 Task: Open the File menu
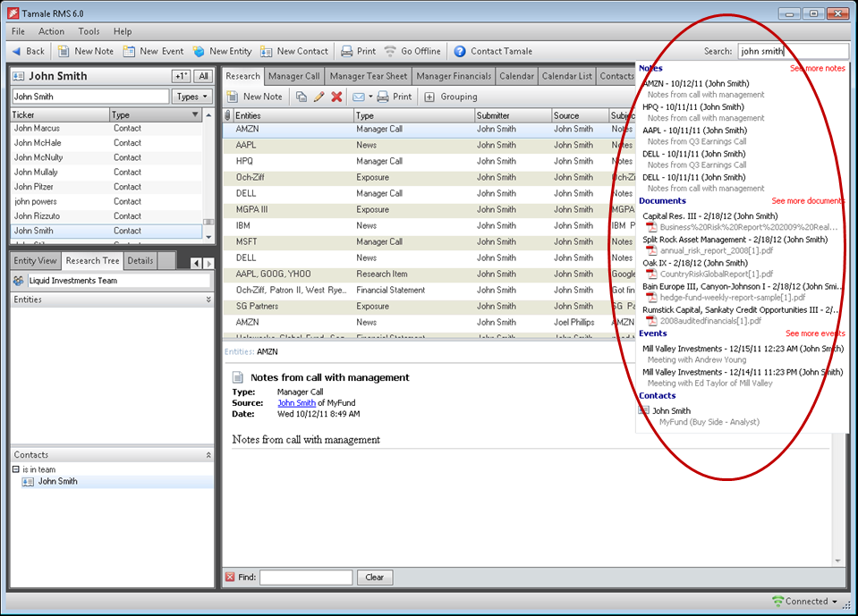coord(18,31)
